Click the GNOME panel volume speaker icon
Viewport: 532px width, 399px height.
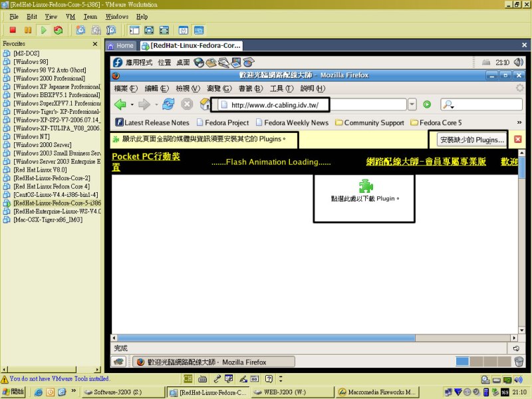[x=518, y=62]
